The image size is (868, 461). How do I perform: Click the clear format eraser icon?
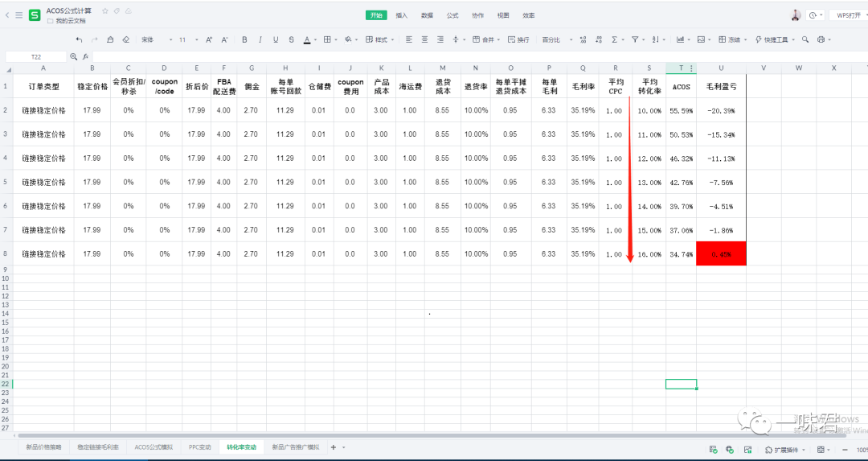point(125,39)
